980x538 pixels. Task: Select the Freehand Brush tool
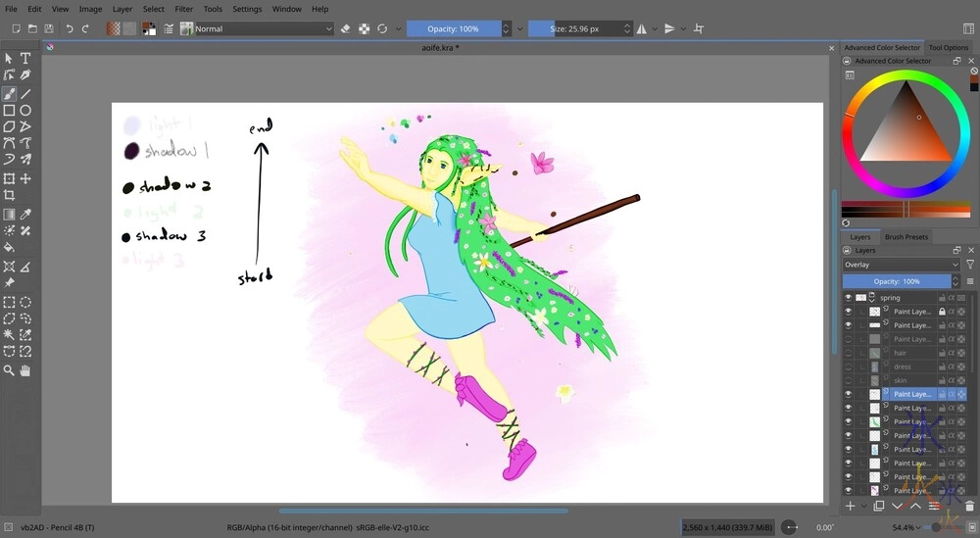[9, 94]
